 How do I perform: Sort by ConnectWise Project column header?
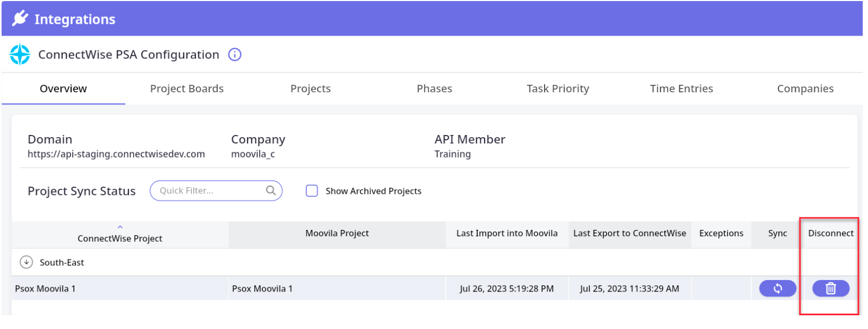pyautogui.click(x=120, y=238)
